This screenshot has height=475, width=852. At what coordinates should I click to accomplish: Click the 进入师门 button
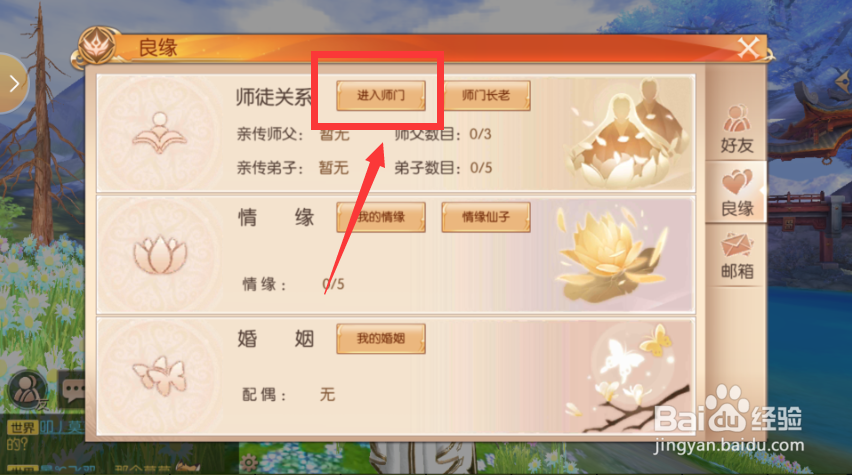380,96
